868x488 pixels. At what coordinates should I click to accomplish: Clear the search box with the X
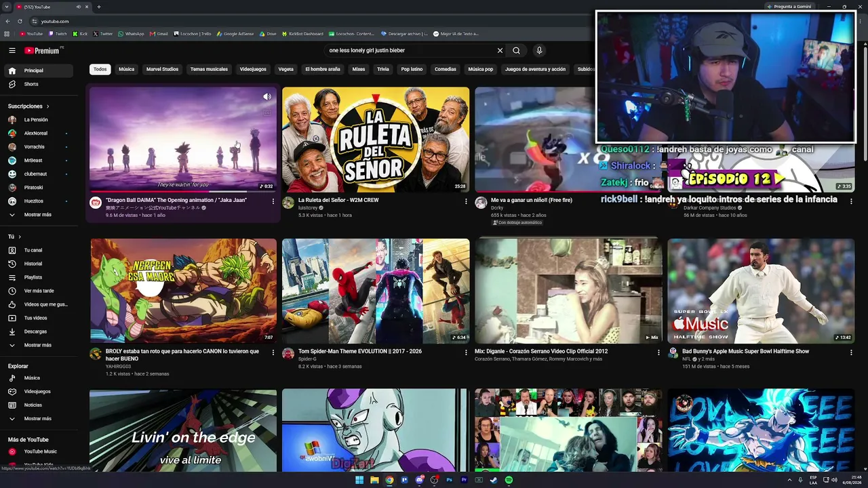click(500, 50)
